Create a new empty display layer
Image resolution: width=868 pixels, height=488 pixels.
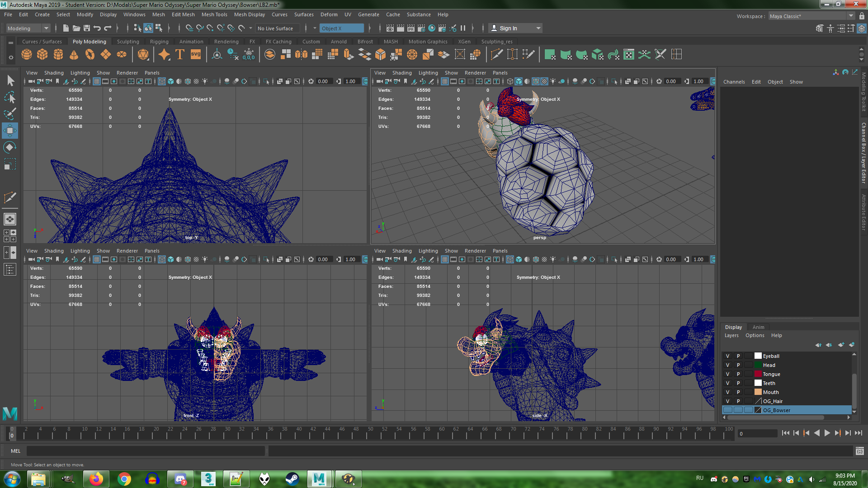click(841, 345)
